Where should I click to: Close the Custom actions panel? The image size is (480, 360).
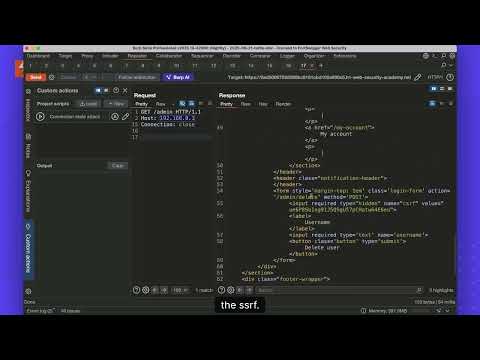[125, 90]
